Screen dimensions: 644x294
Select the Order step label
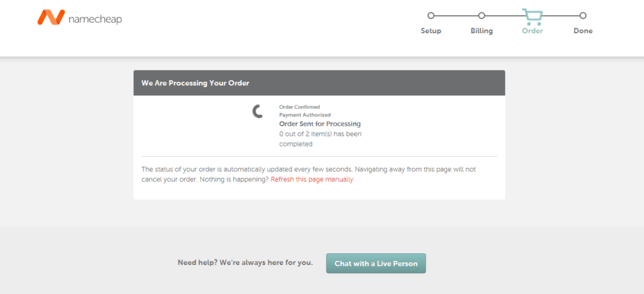(x=532, y=31)
